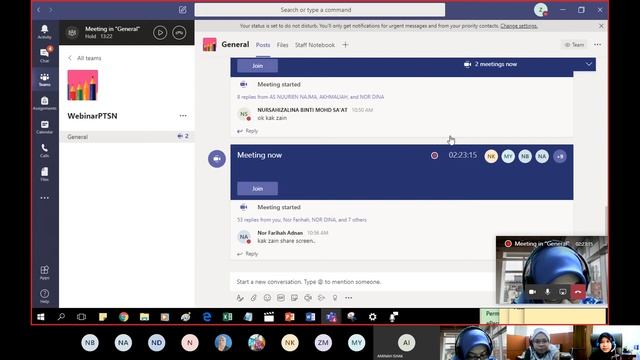Open the WebinarPTSN team picture
The height and width of the screenshot is (360, 640).
click(x=82, y=85)
